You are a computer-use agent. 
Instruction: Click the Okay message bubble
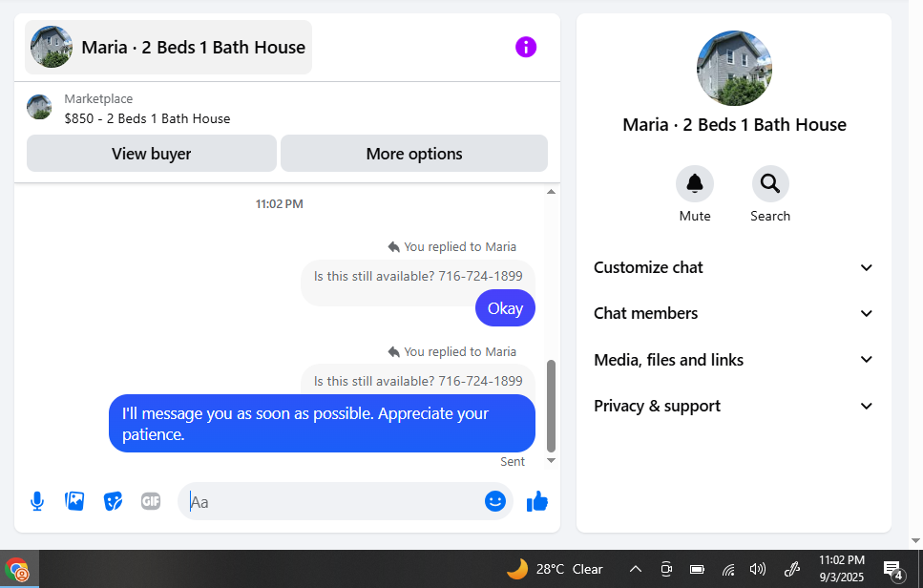click(505, 308)
